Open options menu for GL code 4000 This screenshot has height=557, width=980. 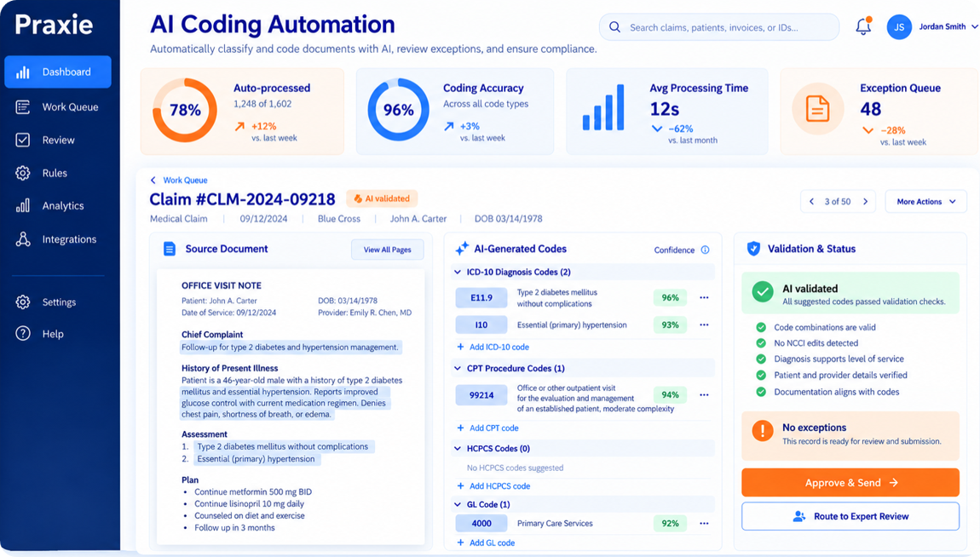[705, 523]
